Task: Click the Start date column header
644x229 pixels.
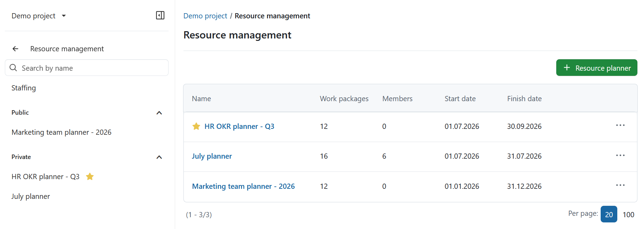Action: (460, 99)
